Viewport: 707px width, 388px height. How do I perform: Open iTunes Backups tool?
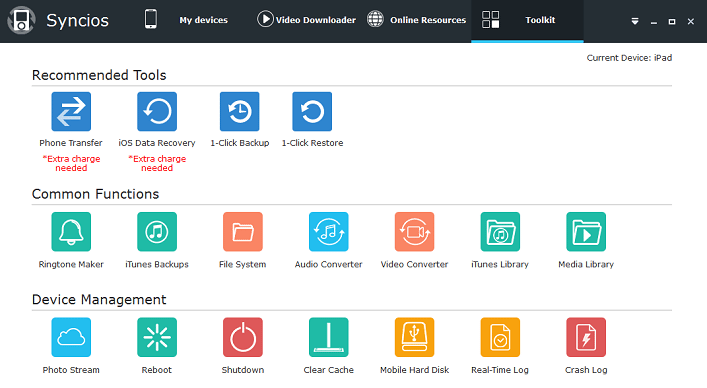point(157,232)
